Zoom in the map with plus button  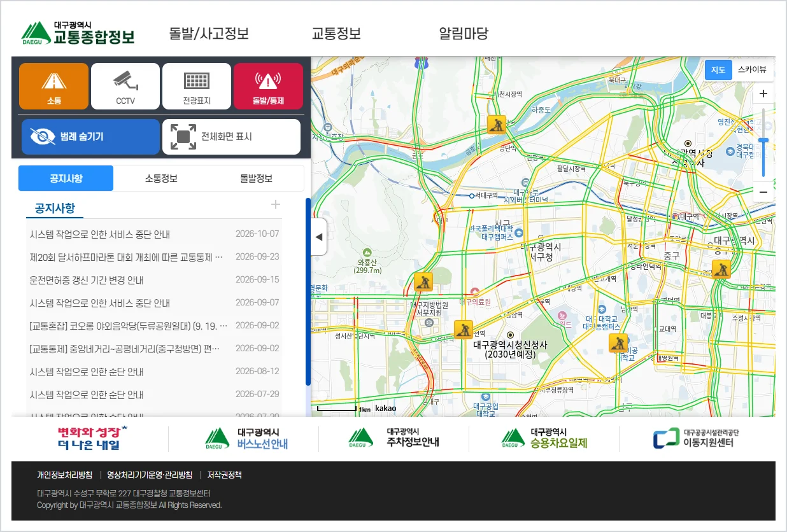coord(763,94)
